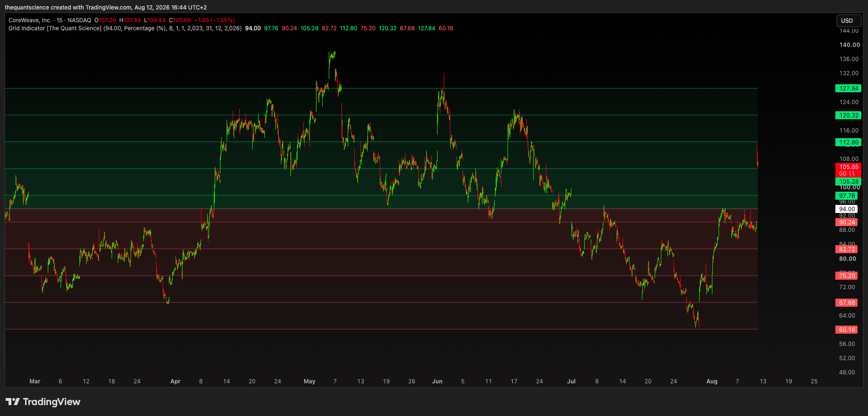Click the USD currency button
The image size is (868, 416).
(849, 20)
